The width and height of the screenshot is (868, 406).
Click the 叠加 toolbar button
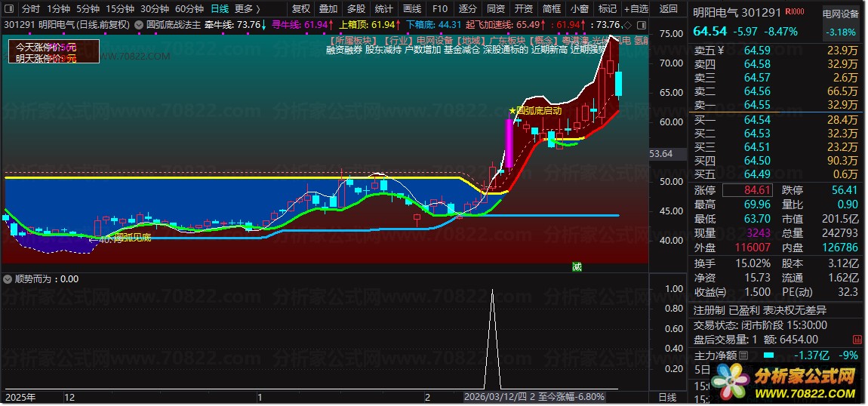(x=328, y=9)
